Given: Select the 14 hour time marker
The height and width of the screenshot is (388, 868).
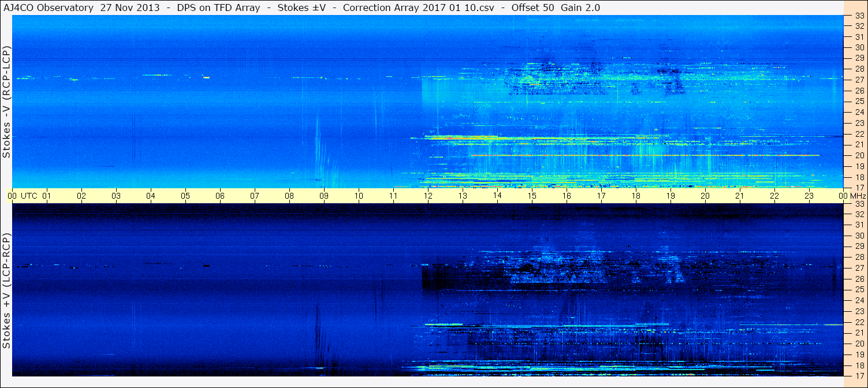Looking at the screenshot, I should [497, 196].
